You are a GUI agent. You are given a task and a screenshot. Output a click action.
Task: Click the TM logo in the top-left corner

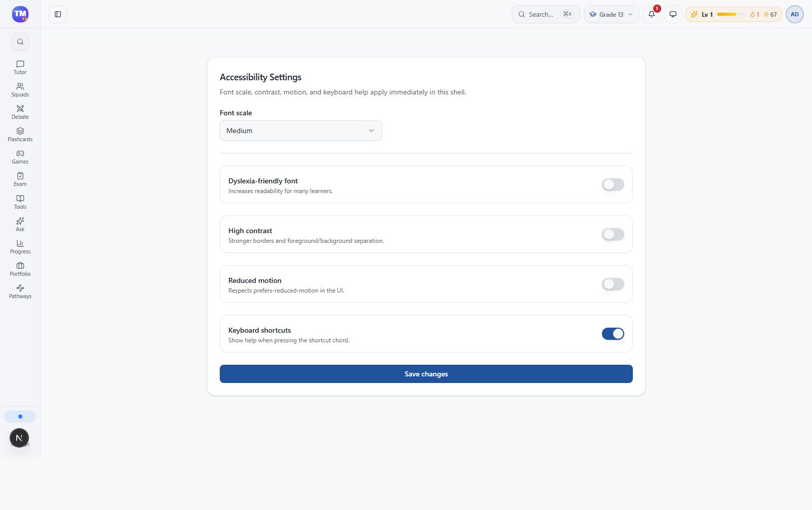click(20, 14)
